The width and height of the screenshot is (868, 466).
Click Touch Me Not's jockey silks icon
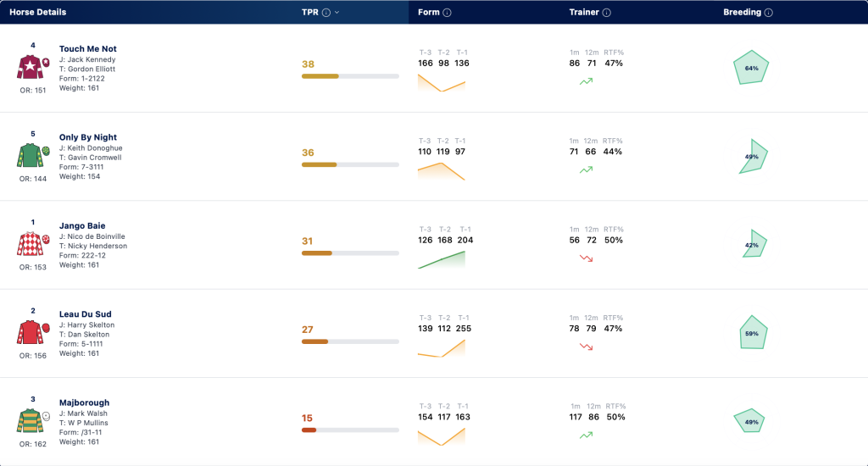coord(33,68)
